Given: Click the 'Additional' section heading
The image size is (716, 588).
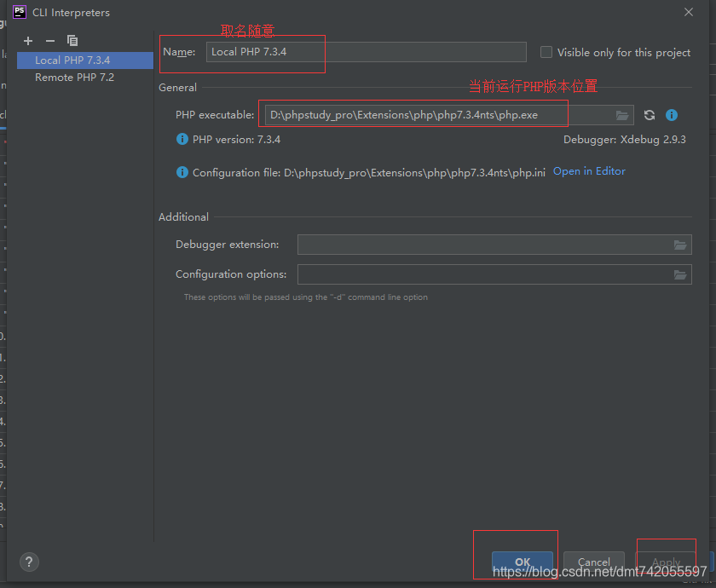Looking at the screenshot, I should [183, 216].
